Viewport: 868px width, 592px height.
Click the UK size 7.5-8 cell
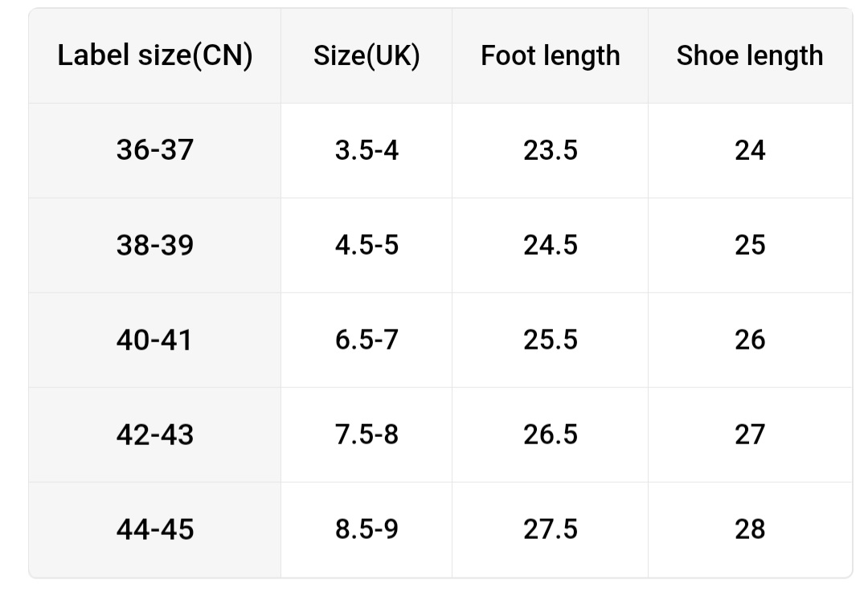pos(366,435)
